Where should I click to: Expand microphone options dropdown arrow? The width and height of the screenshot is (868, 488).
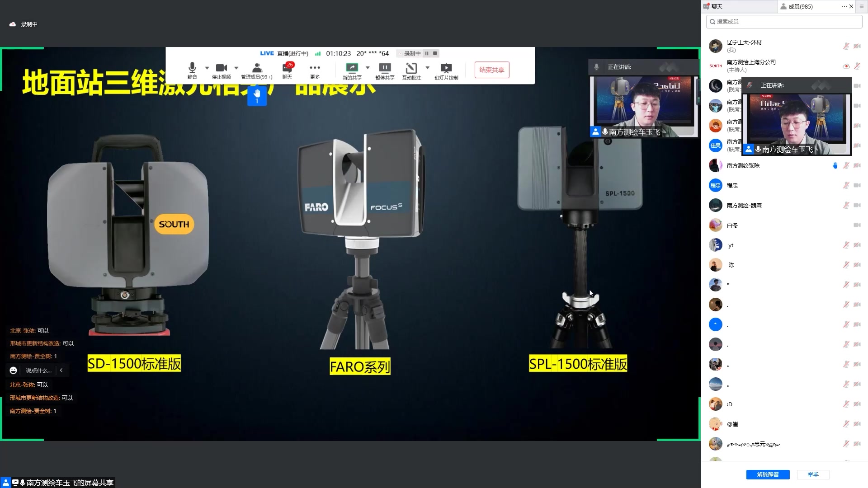pyautogui.click(x=207, y=68)
